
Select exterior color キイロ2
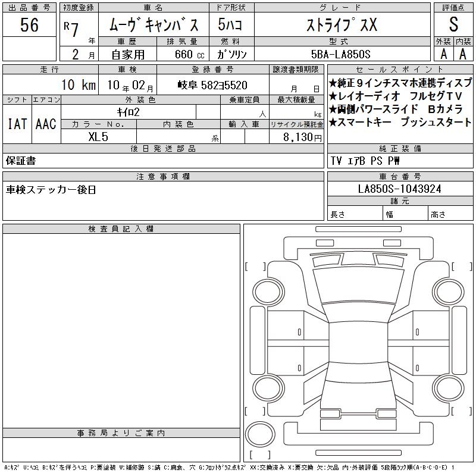(128, 112)
